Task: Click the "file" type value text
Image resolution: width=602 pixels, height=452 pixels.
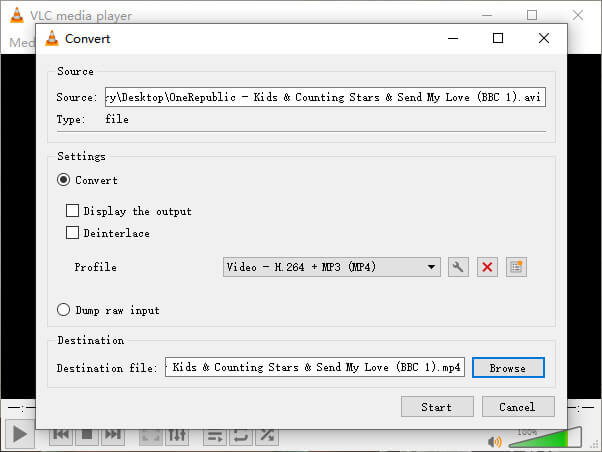Action: [x=117, y=119]
